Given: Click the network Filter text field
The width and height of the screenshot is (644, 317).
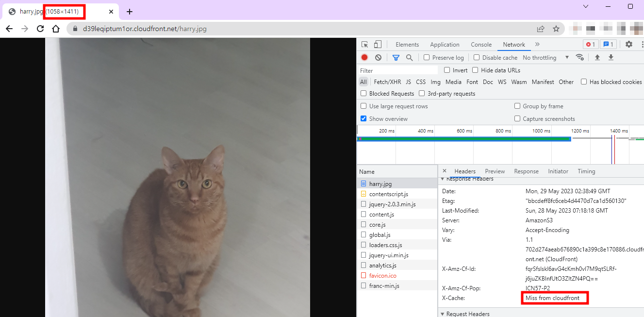Looking at the screenshot, I should pos(398,70).
